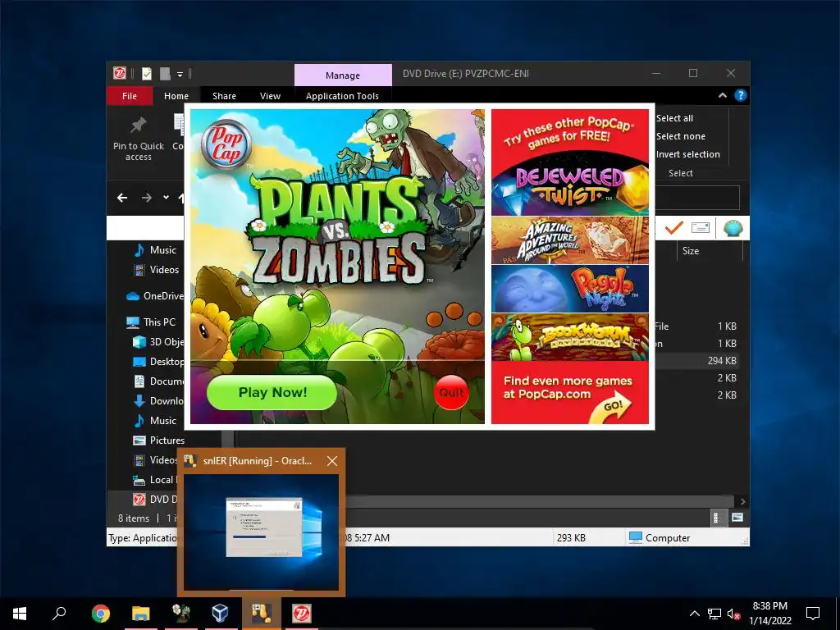Viewport: 840px width, 630px height.
Task: Select the 294 KB file row
Action: tap(696, 361)
